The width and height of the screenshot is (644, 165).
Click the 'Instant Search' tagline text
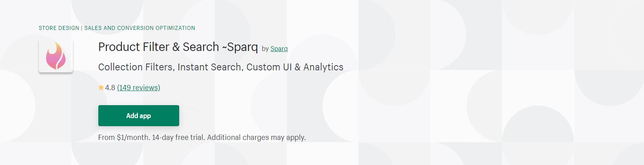point(210,67)
